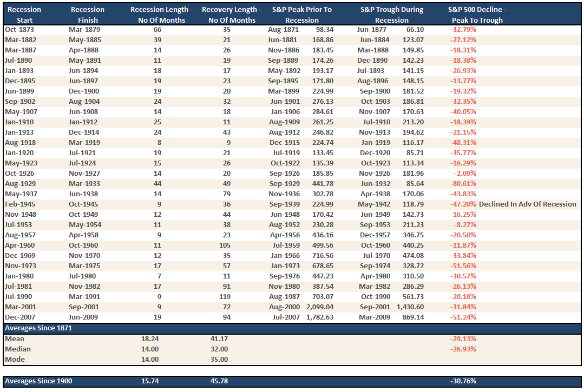Select the S&P Trough During Recession header
Image resolution: width=584 pixels, height=392 pixels.
pos(392,15)
